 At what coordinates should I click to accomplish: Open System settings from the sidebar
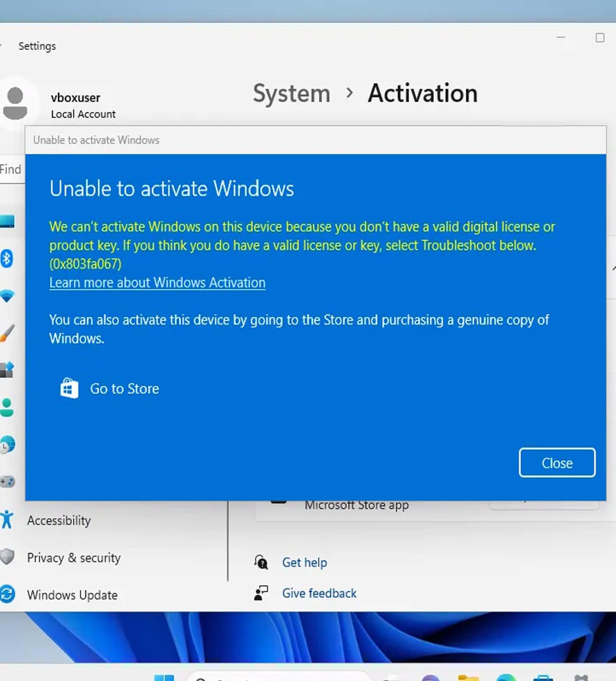coord(6,219)
